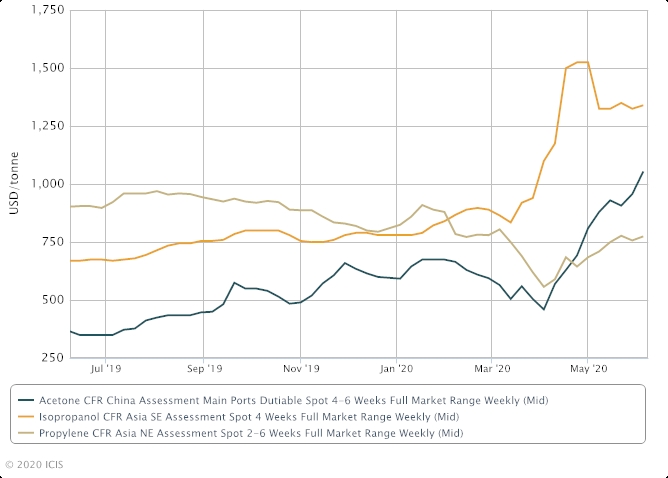
Task: Select the Mar '20 x-axis label
Action: tap(491, 369)
